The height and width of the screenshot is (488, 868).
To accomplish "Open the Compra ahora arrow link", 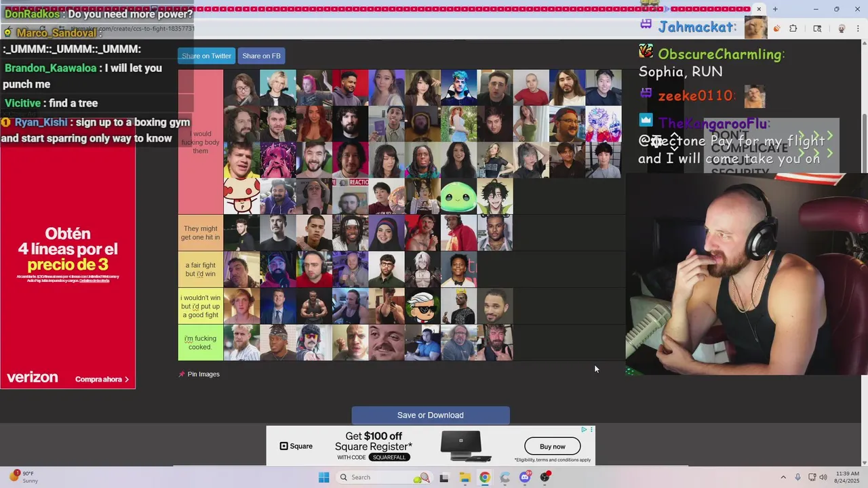I will 102,380.
